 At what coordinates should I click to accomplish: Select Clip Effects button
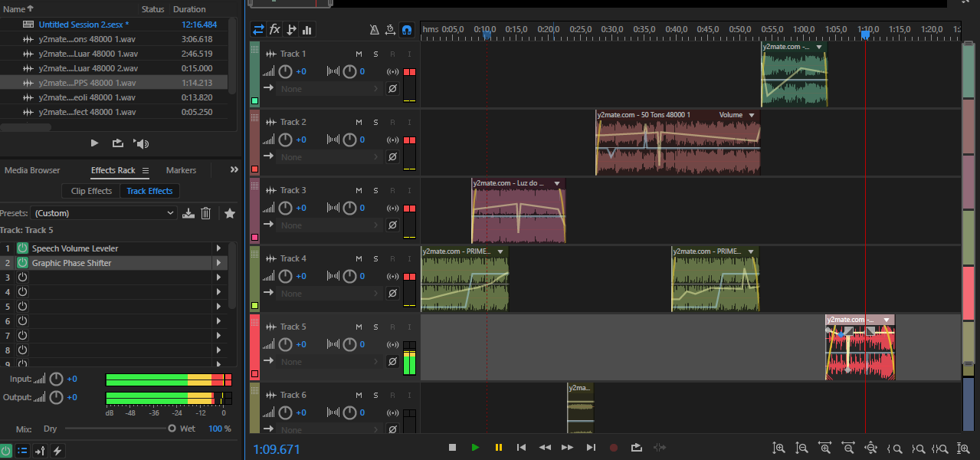point(91,191)
